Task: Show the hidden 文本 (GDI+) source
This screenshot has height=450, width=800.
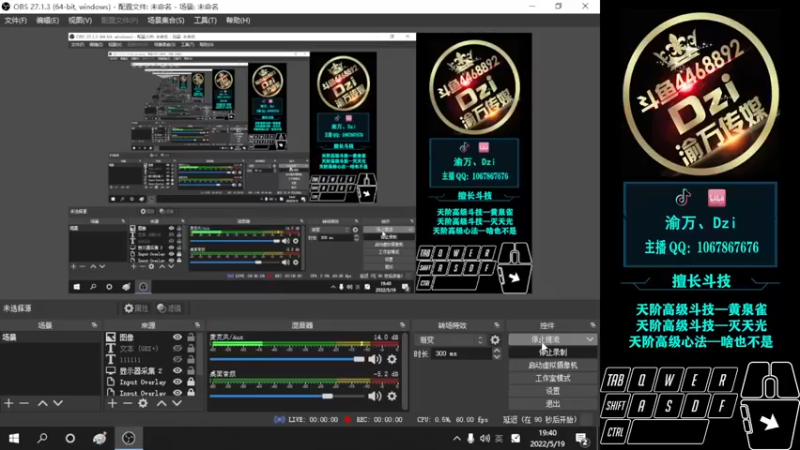Action: pos(177,348)
